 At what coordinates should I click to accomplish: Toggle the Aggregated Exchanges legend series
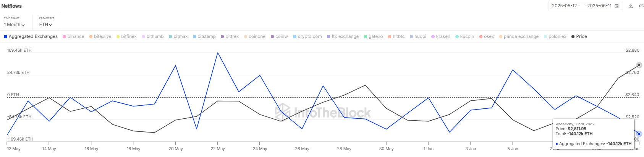click(x=31, y=36)
